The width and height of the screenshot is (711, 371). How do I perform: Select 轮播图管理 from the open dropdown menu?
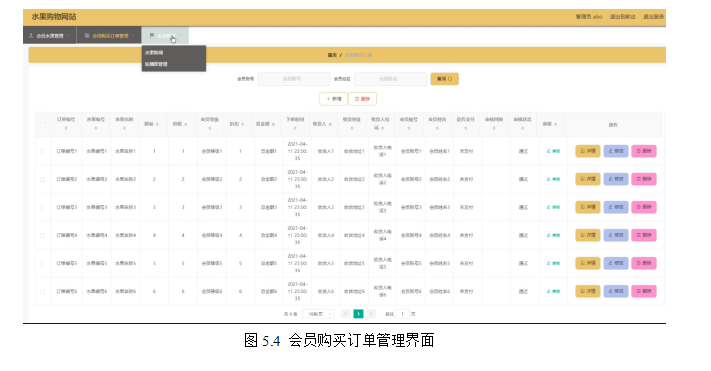pyautogui.click(x=156, y=64)
